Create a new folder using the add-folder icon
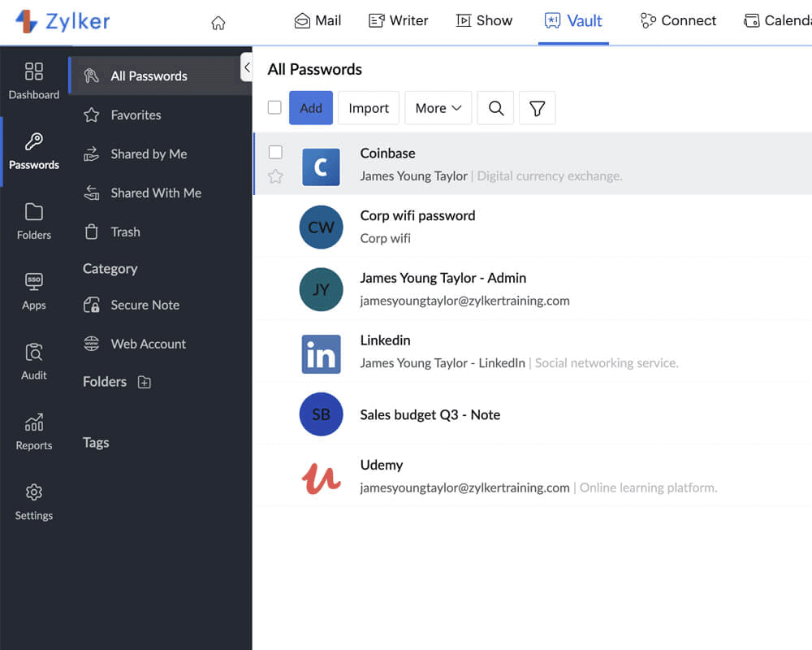 [145, 382]
